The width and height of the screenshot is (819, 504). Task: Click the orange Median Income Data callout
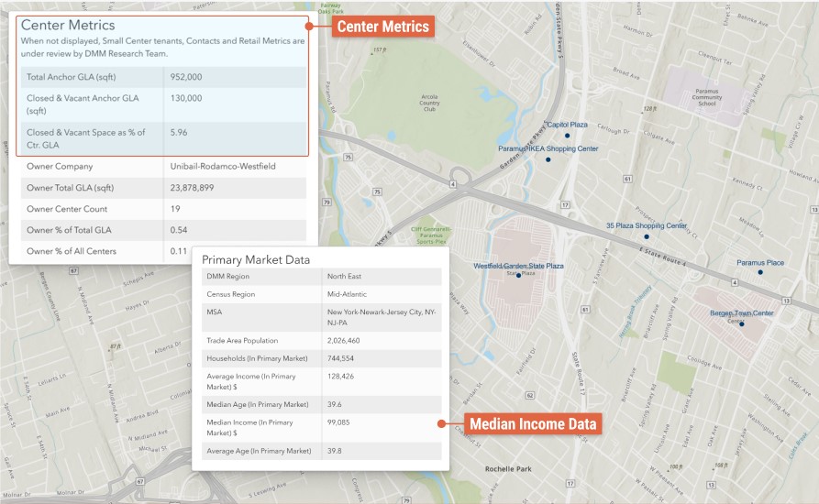533,424
